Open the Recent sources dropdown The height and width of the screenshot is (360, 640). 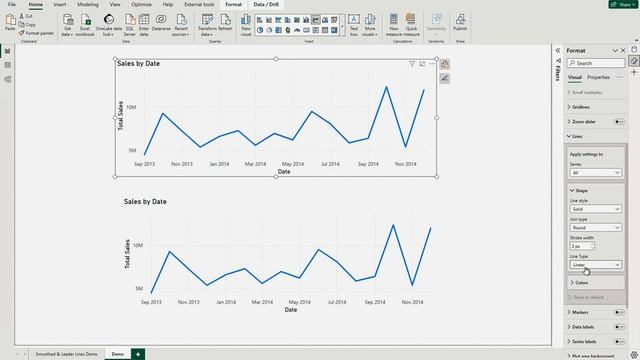click(x=180, y=31)
